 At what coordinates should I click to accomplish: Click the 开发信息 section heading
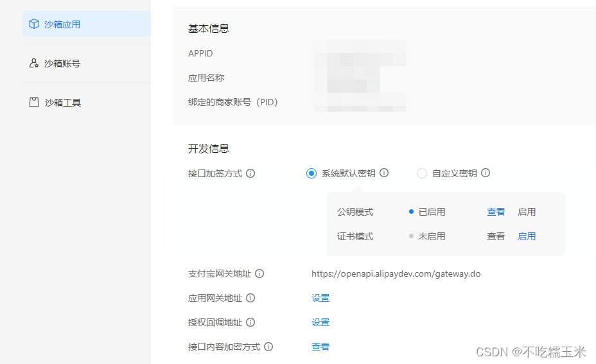209,148
